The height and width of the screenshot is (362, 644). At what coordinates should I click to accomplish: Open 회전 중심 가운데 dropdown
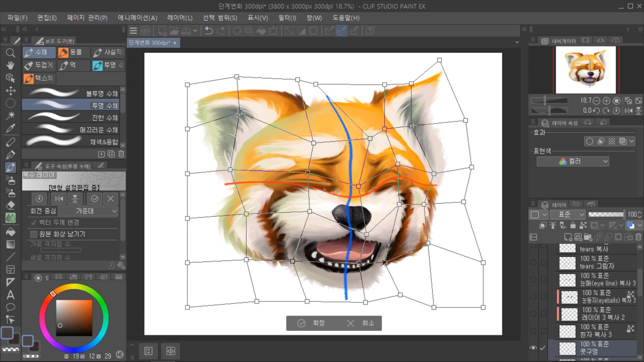[88, 211]
